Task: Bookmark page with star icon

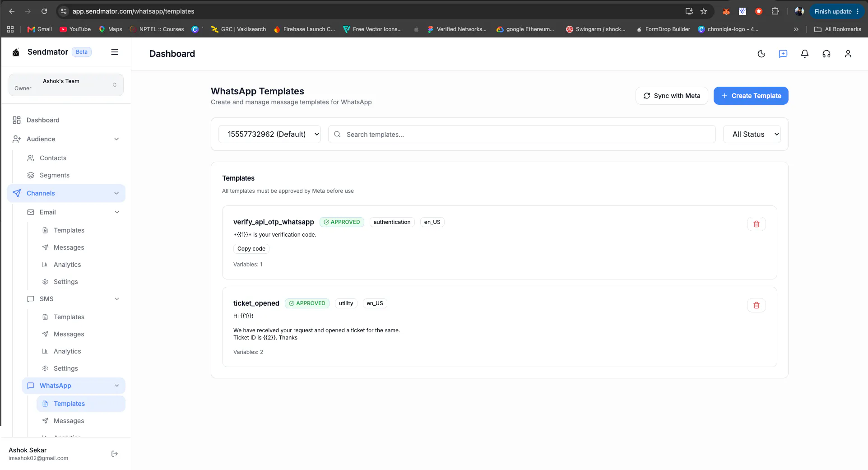Action: click(x=703, y=11)
